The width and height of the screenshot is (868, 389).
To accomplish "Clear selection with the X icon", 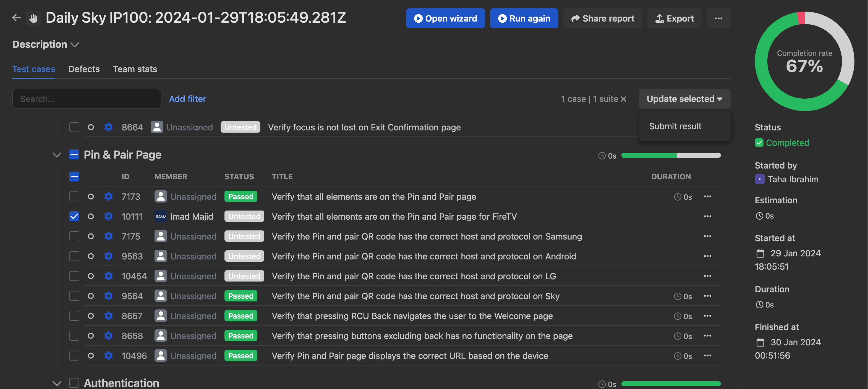I will (x=623, y=99).
